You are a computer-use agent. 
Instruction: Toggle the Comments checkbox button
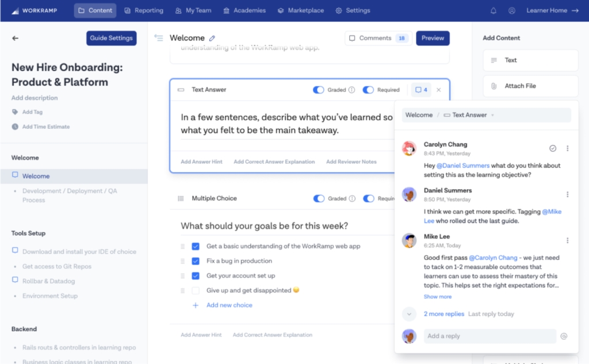(378, 38)
